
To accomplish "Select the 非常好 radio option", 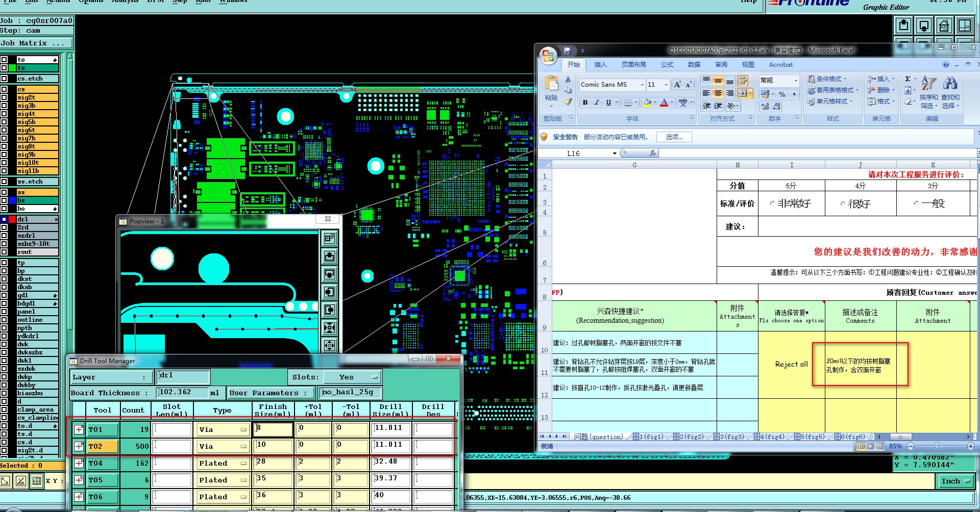I will coord(772,203).
